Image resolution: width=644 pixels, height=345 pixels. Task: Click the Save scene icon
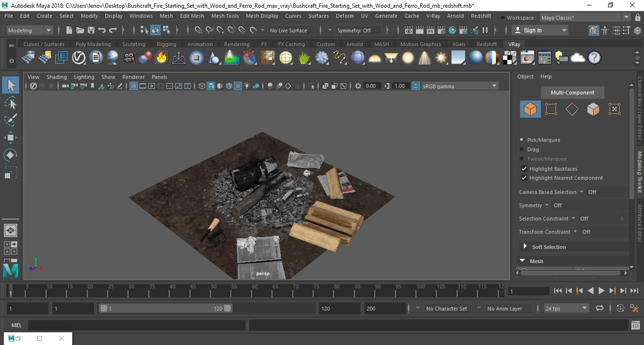(91, 30)
